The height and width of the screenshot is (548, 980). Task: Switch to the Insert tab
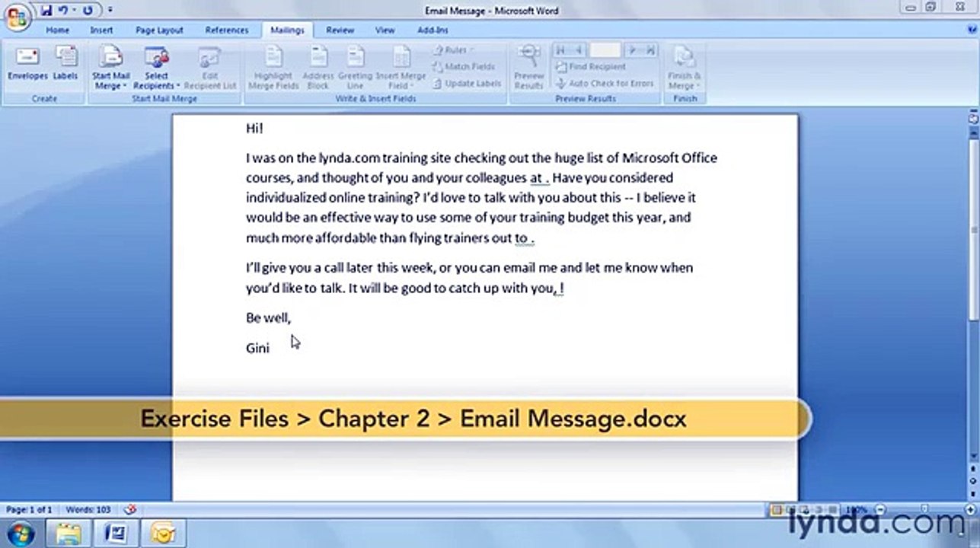click(101, 30)
